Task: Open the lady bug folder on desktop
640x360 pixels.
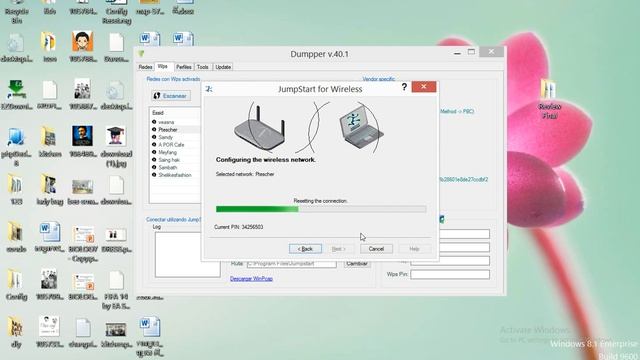Action: point(49,189)
